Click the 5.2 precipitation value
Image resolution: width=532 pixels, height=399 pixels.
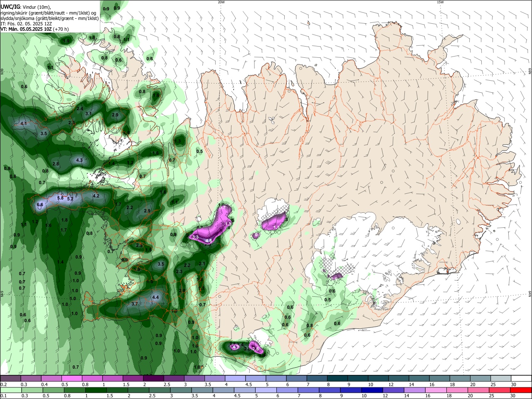(x=70, y=199)
